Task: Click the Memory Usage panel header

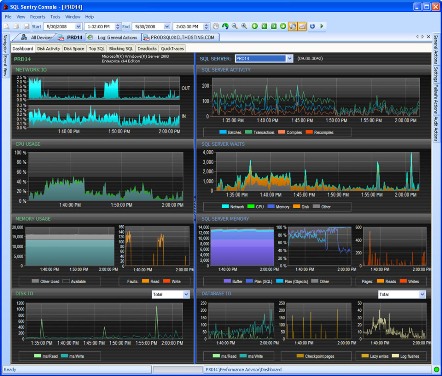Action: pyautogui.click(x=102, y=219)
